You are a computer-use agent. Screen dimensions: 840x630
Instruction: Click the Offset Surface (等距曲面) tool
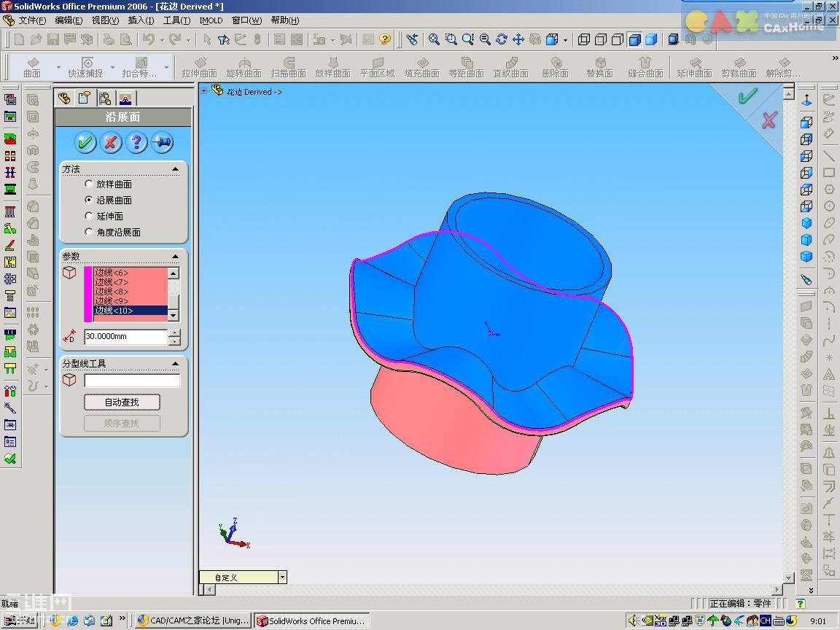[x=466, y=68]
